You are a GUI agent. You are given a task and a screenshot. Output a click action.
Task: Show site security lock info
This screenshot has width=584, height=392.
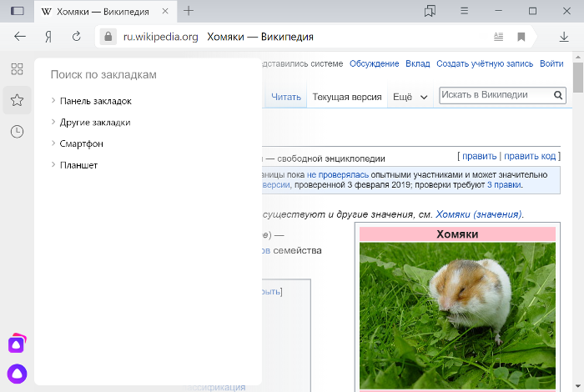(x=108, y=37)
